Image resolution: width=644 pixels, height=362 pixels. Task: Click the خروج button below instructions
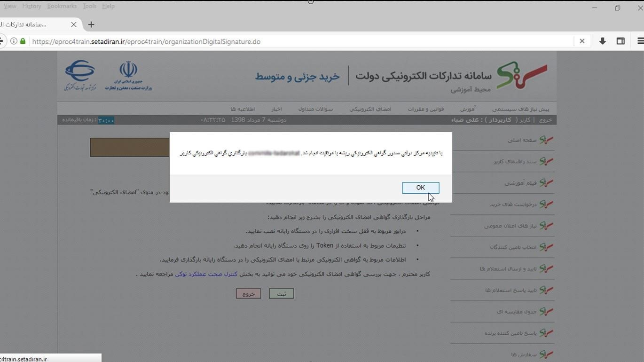point(248,294)
